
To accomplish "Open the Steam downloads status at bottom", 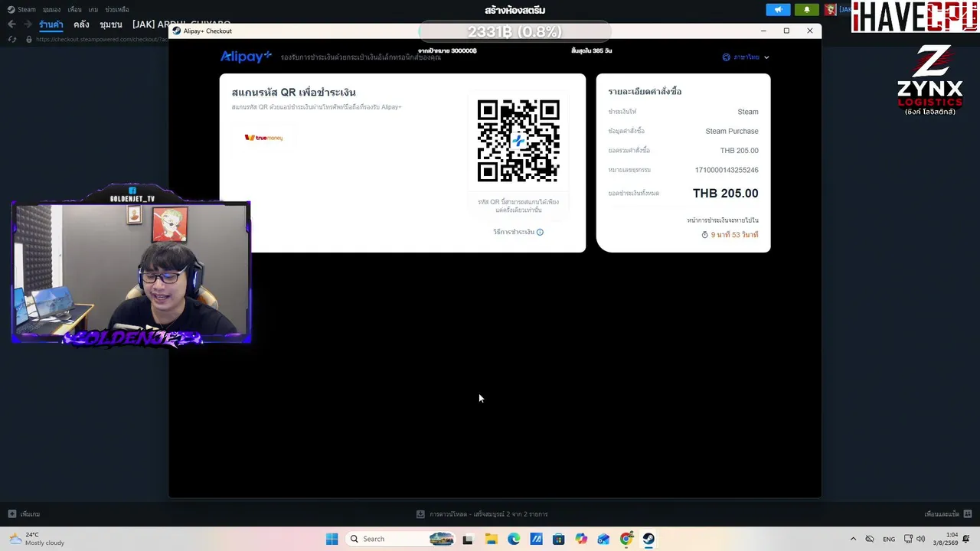I will (x=482, y=514).
